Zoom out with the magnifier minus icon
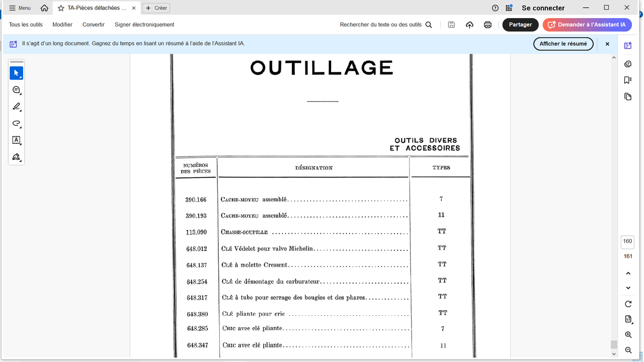The image size is (644, 362). click(628, 350)
